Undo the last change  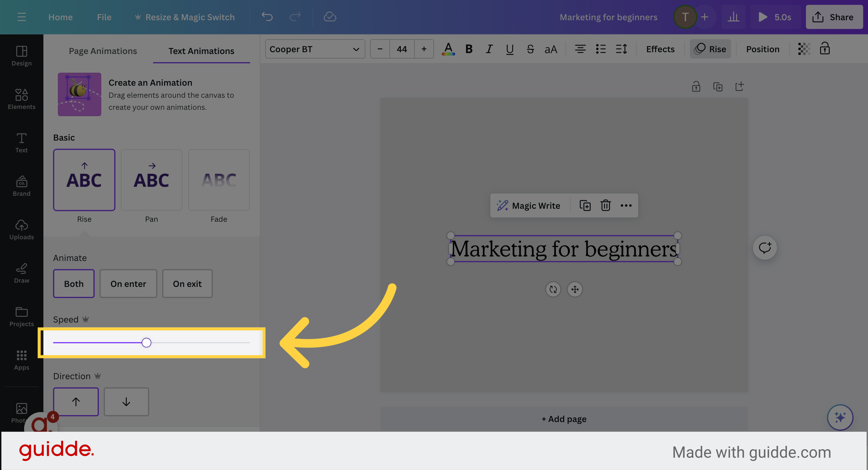(x=267, y=17)
